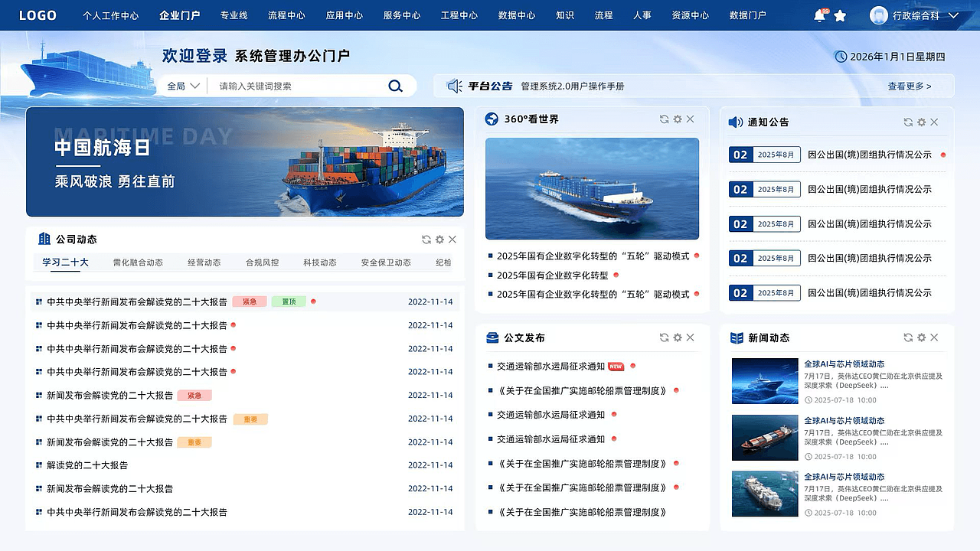Click the search magnifier icon
This screenshot has width=980, height=551.
(395, 86)
